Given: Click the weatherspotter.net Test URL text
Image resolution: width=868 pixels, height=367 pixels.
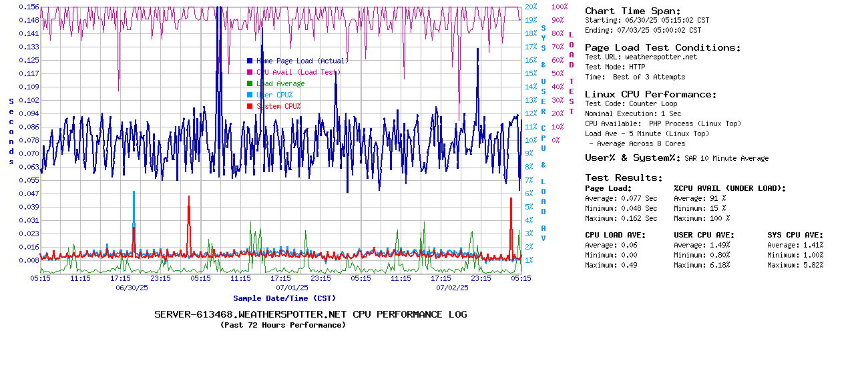Looking at the screenshot, I should (660, 57).
